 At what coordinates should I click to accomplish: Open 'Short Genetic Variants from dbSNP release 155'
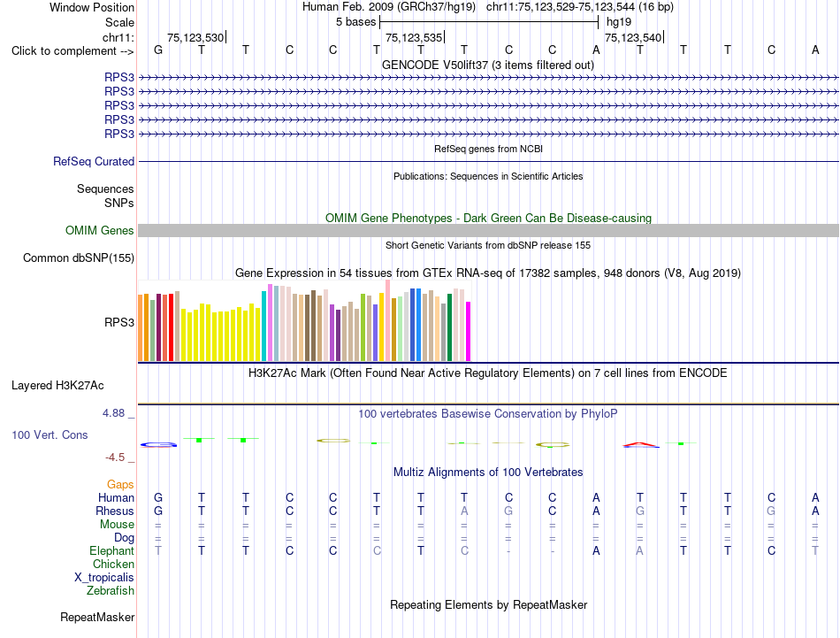(x=488, y=245)
